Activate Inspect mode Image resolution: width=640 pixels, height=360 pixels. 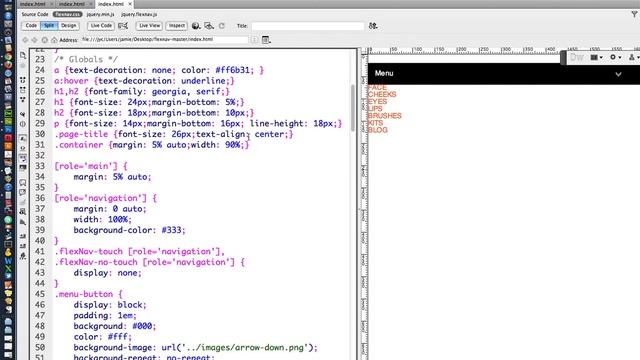click(x=177, y=26)
